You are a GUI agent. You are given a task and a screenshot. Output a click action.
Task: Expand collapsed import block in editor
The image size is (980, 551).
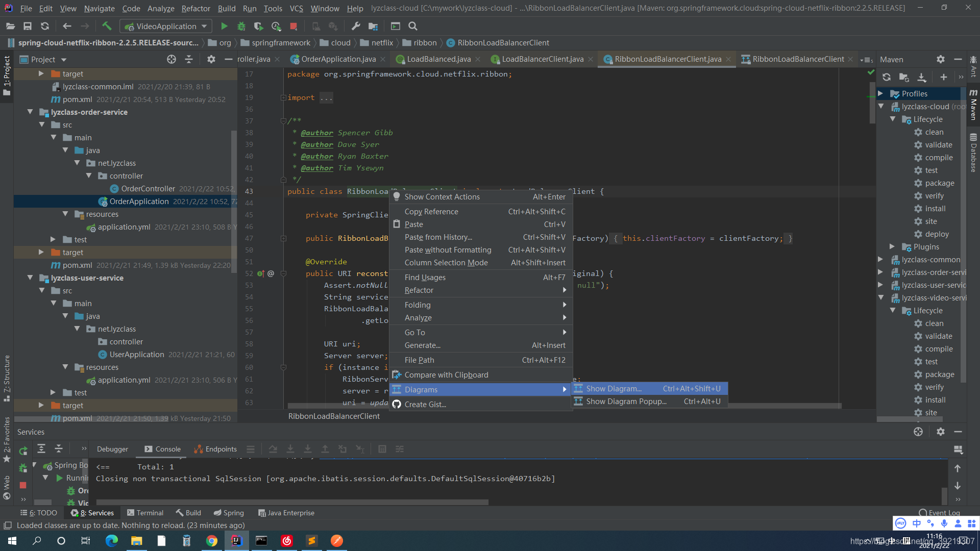[283, 97]
